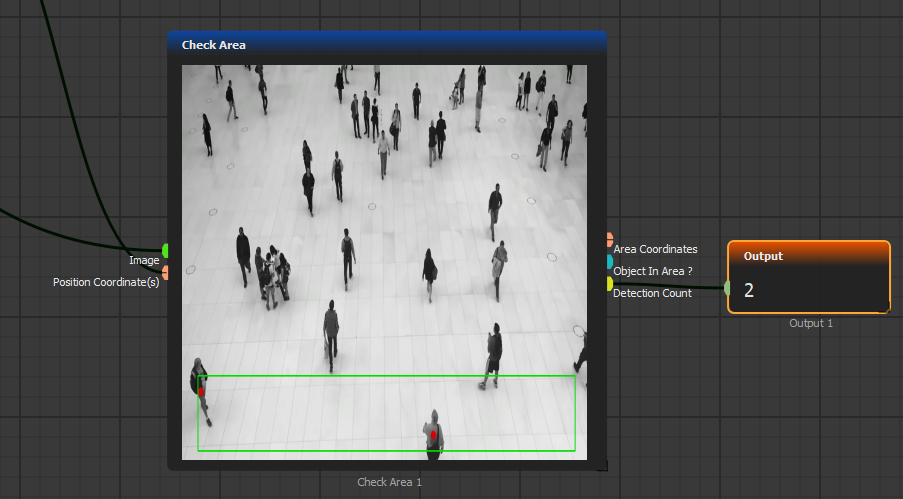Click the "Position Coordinate(s)" text label
This screenshot has height=499, width=903.
click(106, 282)
